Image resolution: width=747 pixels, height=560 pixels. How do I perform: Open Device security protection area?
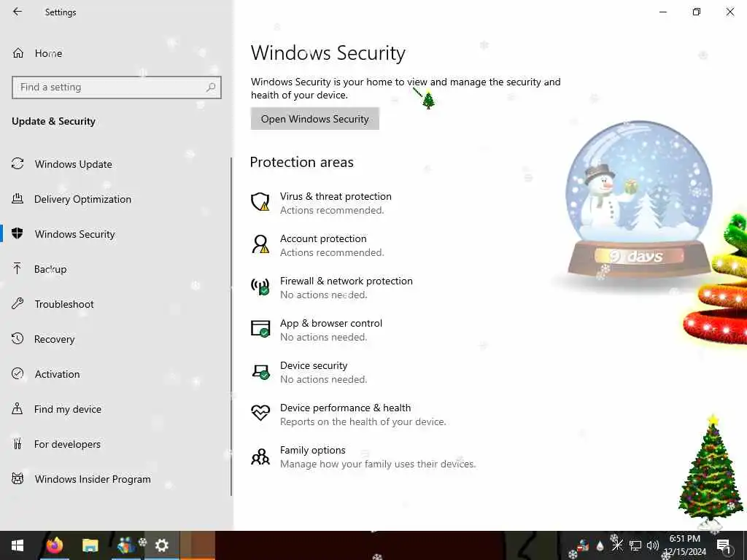[x=309, y=373]
